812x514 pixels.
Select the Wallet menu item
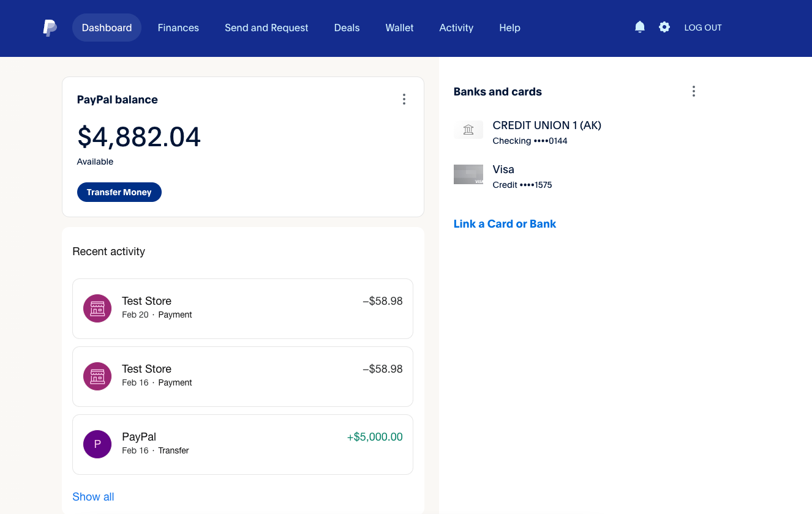[x=399, y=28]
